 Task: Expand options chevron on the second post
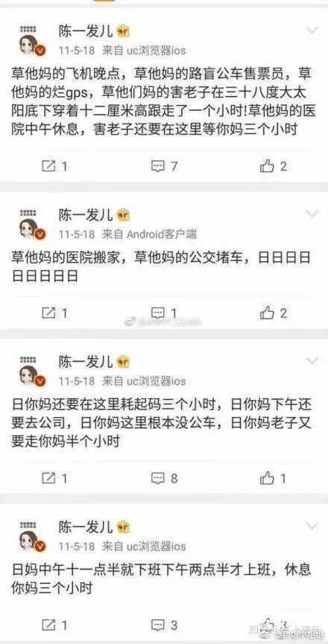(313, 214)
